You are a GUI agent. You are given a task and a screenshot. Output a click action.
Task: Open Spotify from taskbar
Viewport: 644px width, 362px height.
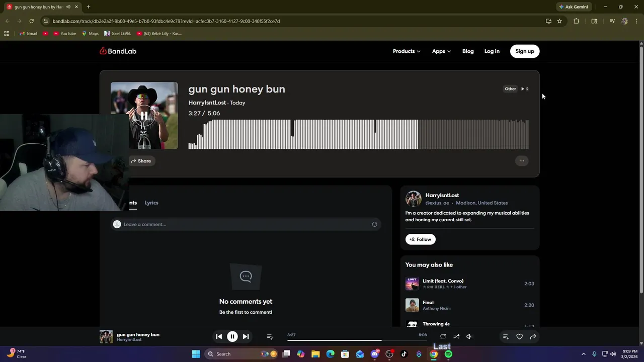click(x=448, y=354)
